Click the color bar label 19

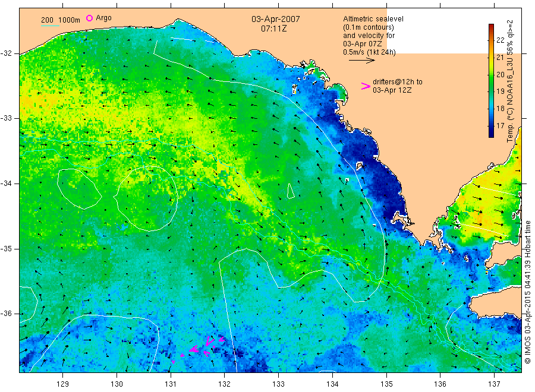click(500, 91)
